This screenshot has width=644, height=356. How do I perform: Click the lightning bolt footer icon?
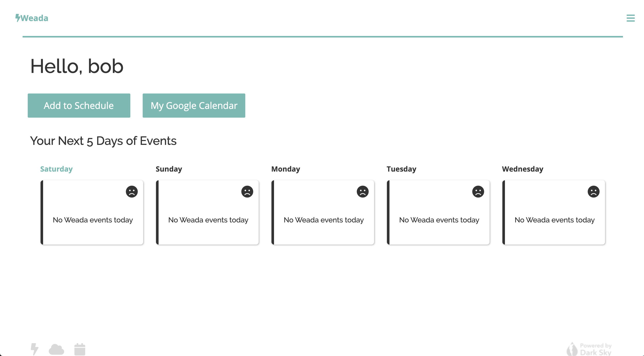[x=34, y=349]
